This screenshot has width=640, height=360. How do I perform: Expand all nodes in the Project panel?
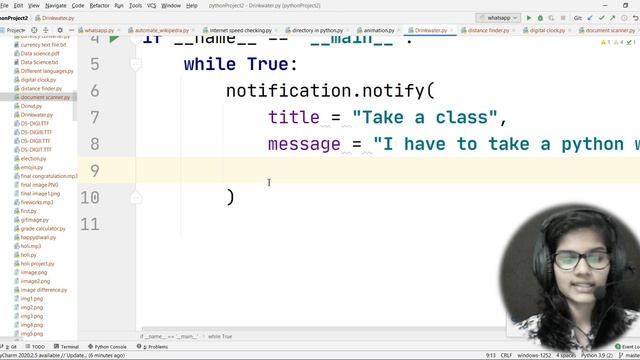click(46, 30)
